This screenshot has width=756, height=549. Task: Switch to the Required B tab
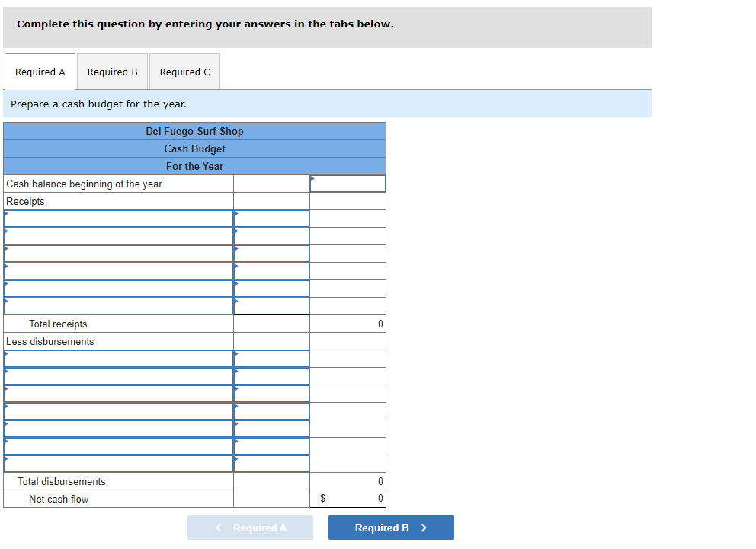[112, 71]
